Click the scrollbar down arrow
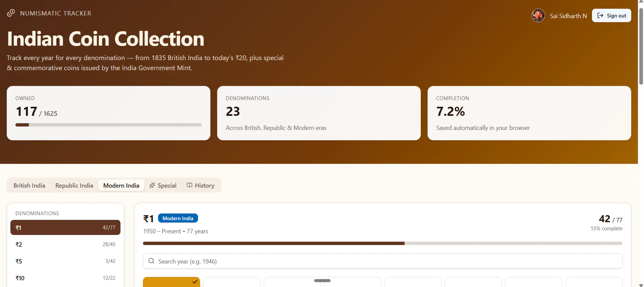644x287 pixels. tap(641, 285)
